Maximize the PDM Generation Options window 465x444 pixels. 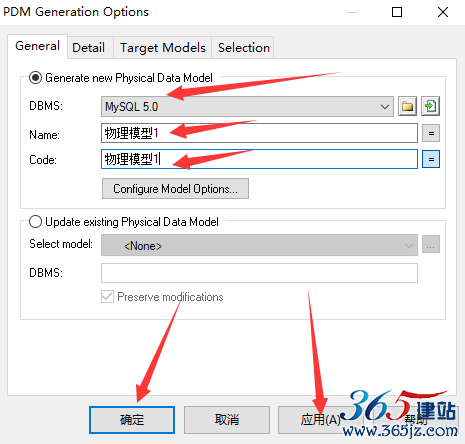point(397,12)
